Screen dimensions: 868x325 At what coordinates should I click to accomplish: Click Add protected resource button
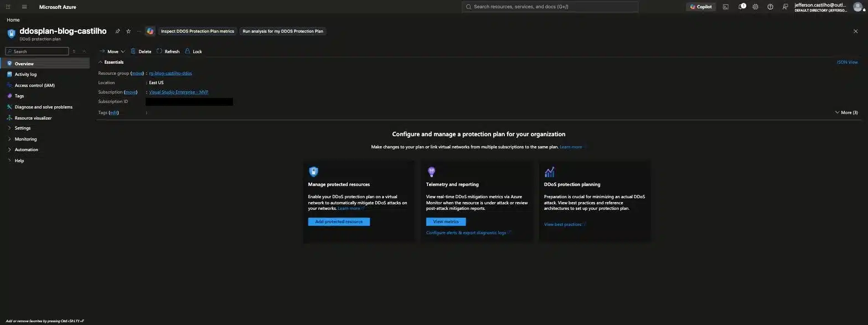(339, 221)
